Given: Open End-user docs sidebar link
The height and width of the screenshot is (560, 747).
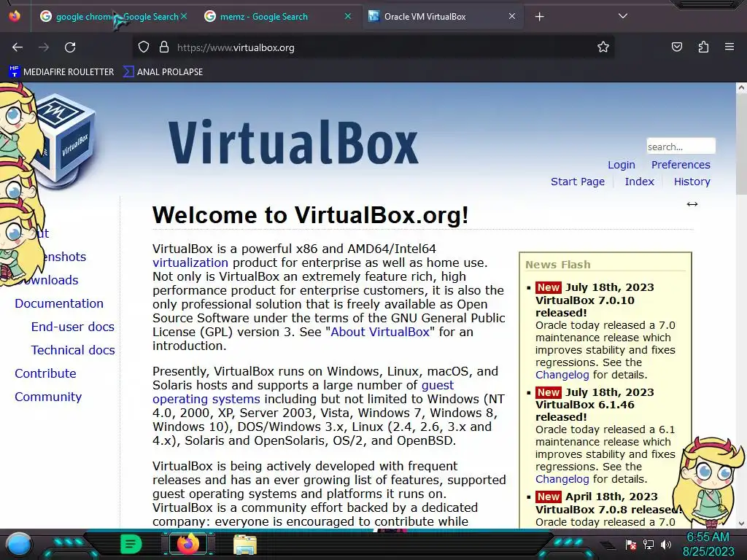Looking at the screenshot, I should click(72, 327).
